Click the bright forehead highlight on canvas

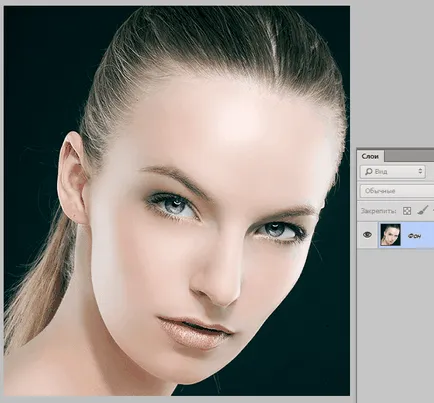(238, 120)
